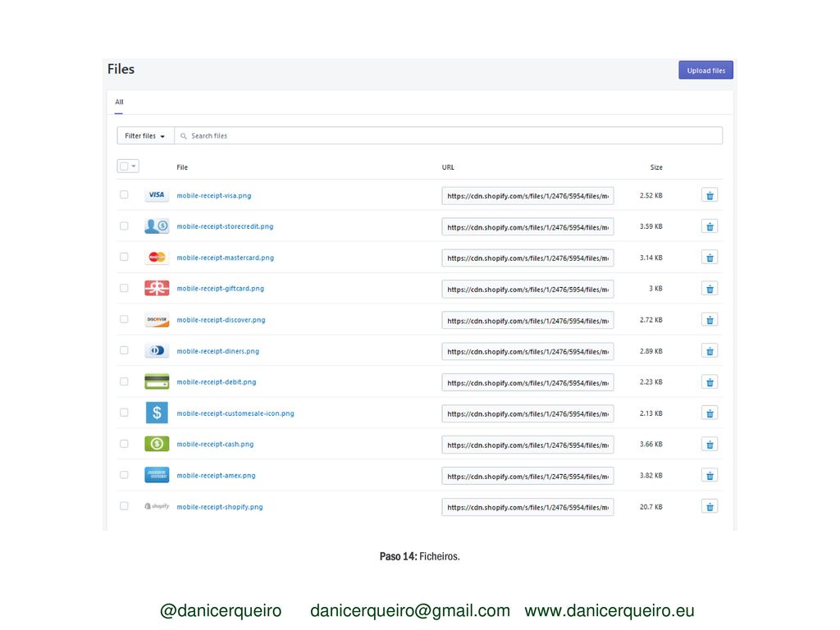Select the mobile-receipt-discover.png checkbox

pos(124,319)
